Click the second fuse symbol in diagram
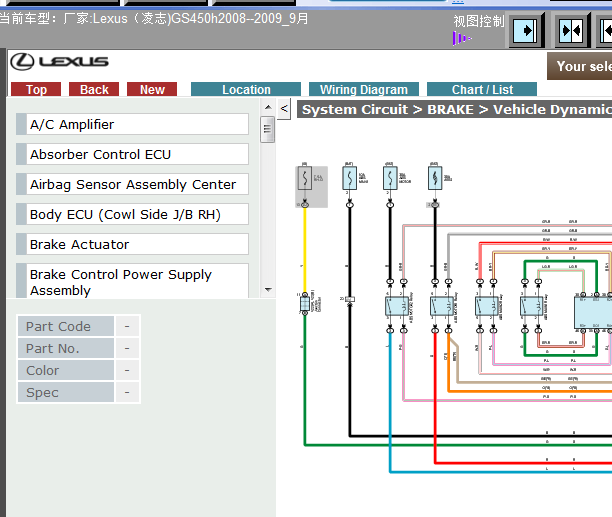 tap(350, 178)
